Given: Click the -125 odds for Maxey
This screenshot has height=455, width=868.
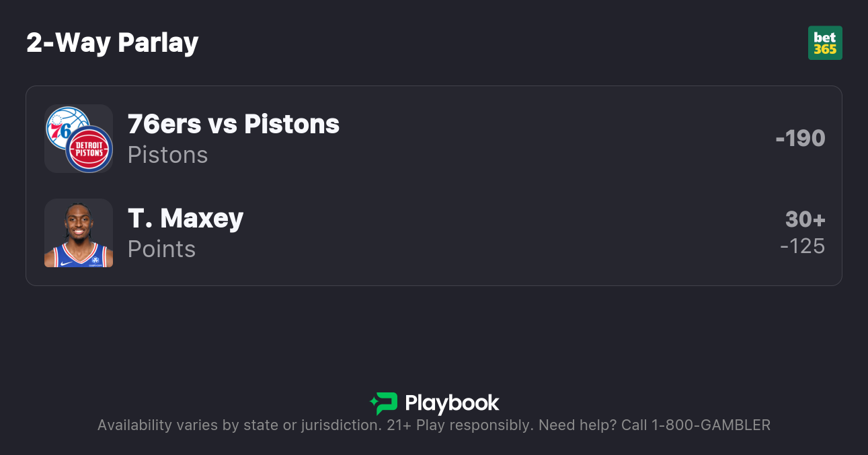Looking at the screenshot, I should pos(802,246).
